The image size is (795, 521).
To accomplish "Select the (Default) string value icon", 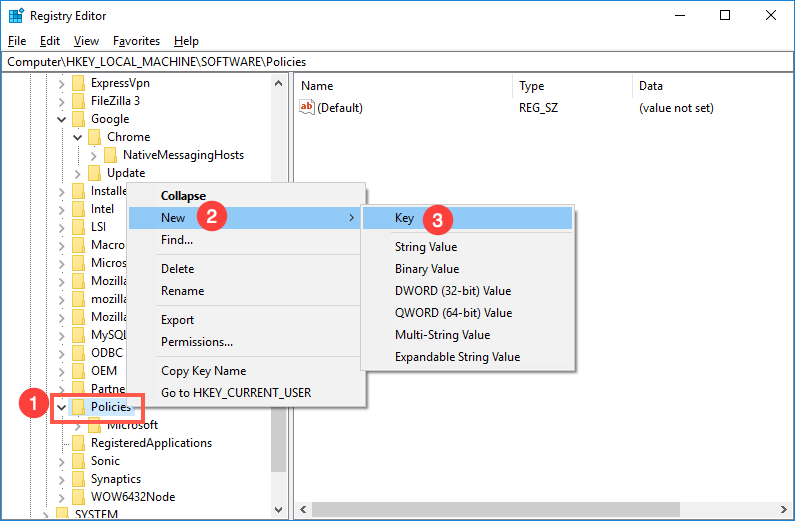I will point(307,108).
